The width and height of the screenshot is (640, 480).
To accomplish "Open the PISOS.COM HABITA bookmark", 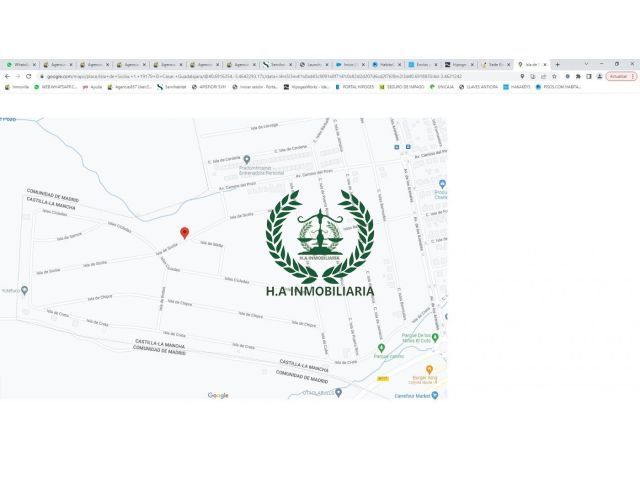I will pos(558,87).
